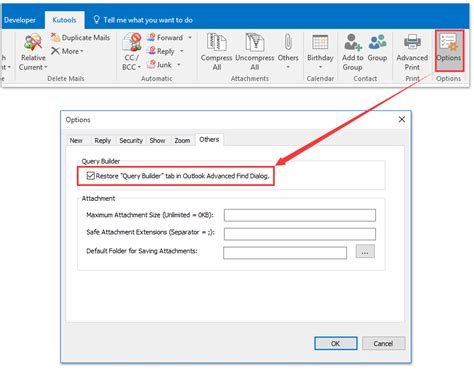Open the Reply tab in Options dialog
This screenshot has height=369, width=474.
(103, 141)
